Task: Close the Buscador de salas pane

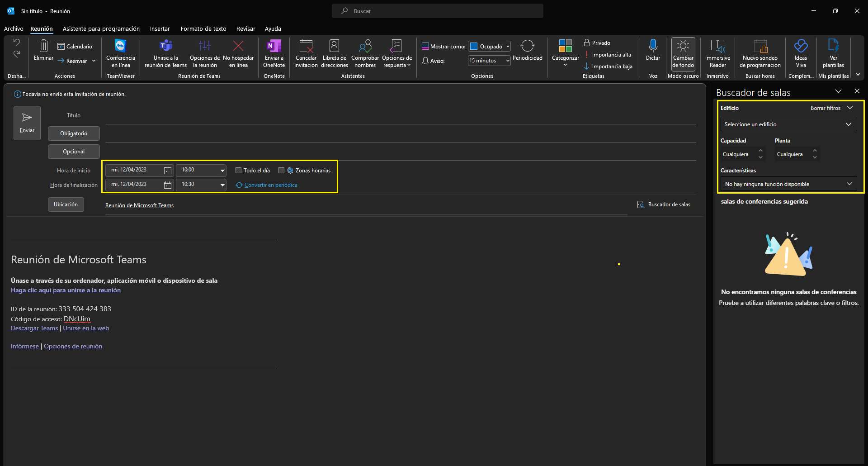Action: point(857,91)
